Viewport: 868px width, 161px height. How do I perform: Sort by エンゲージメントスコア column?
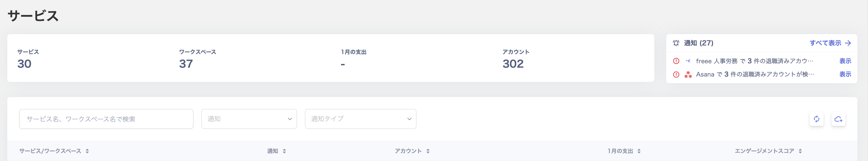click(800, 151)
